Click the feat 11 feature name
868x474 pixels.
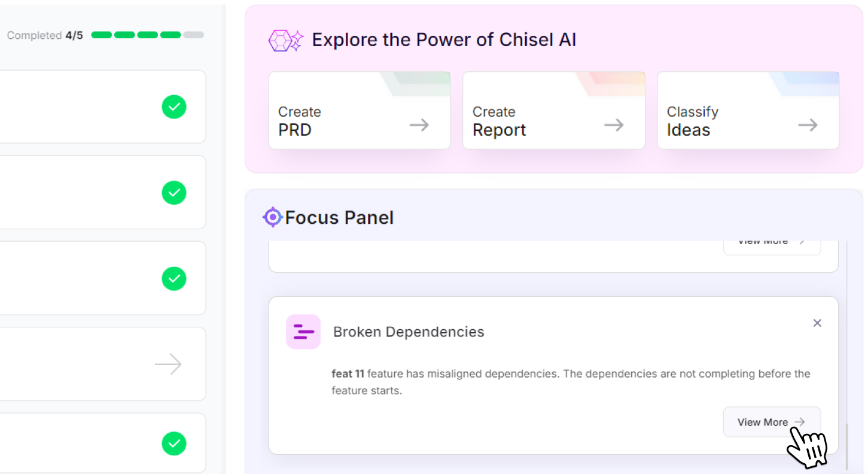tap(348, 374)
